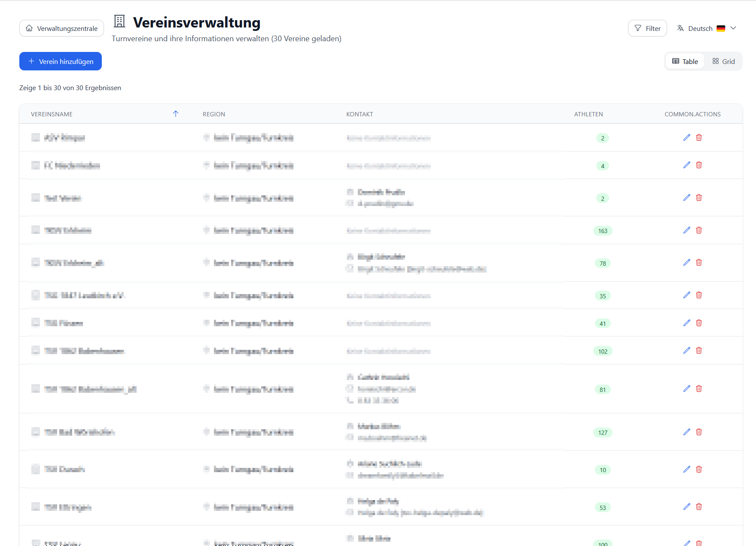Delete the club with 41 athletes

pos(699,323)
